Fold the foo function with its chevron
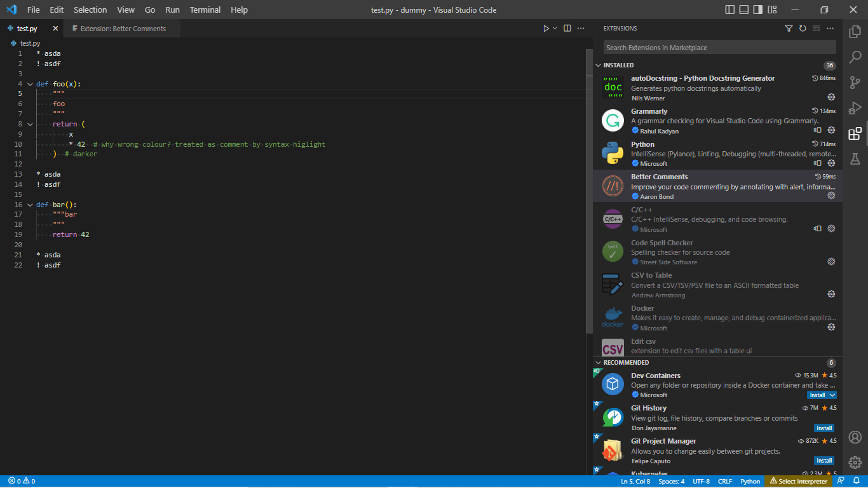This screenshot has width=868, height=488. 29,83
